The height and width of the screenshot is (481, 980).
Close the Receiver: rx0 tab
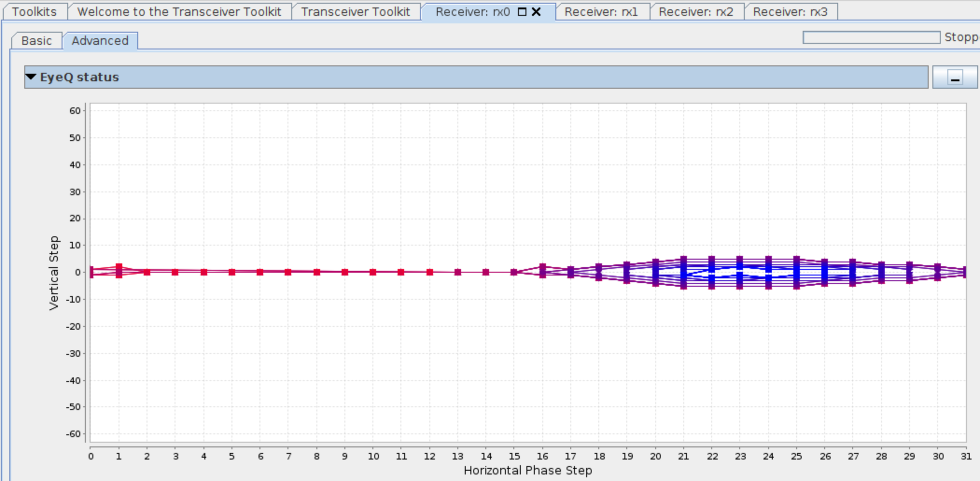537,12
